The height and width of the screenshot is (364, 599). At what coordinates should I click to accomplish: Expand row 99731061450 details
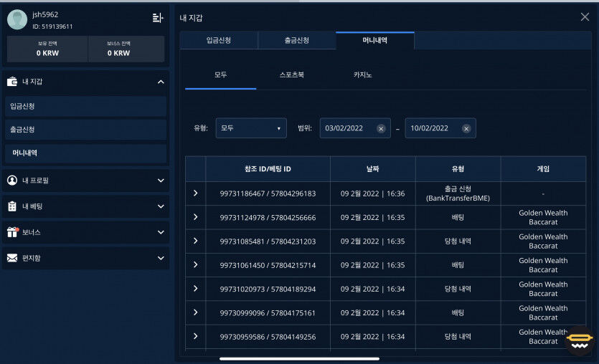point(196,264)
